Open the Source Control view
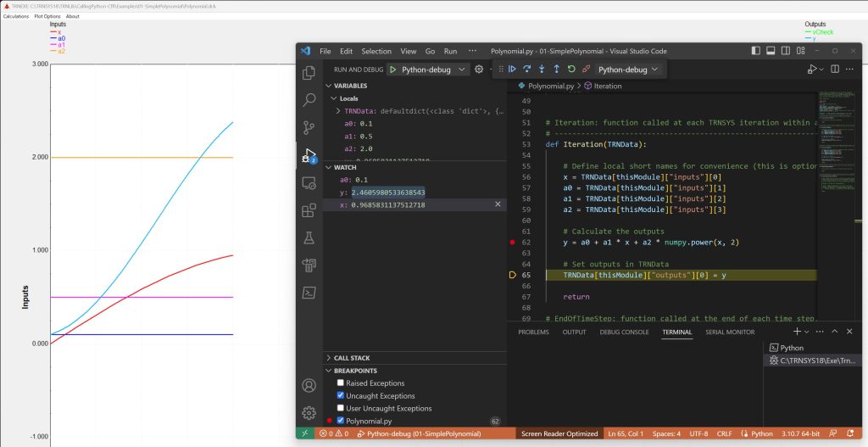The image size is (868, 447). coord(309,128)
